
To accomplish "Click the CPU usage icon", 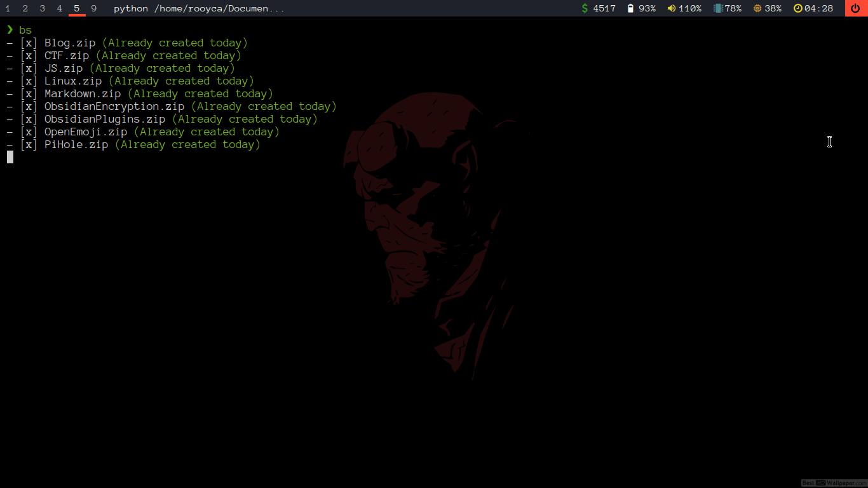I will coord(757,8).
